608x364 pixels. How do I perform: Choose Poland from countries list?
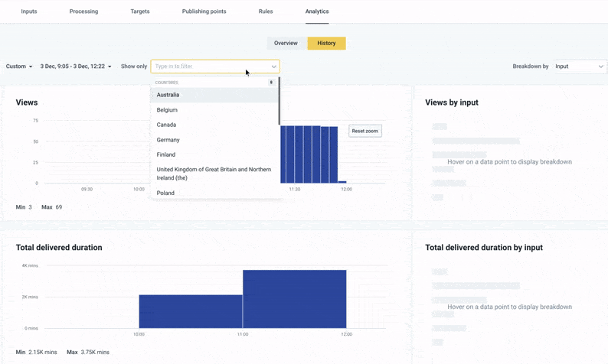click(214, 193)
